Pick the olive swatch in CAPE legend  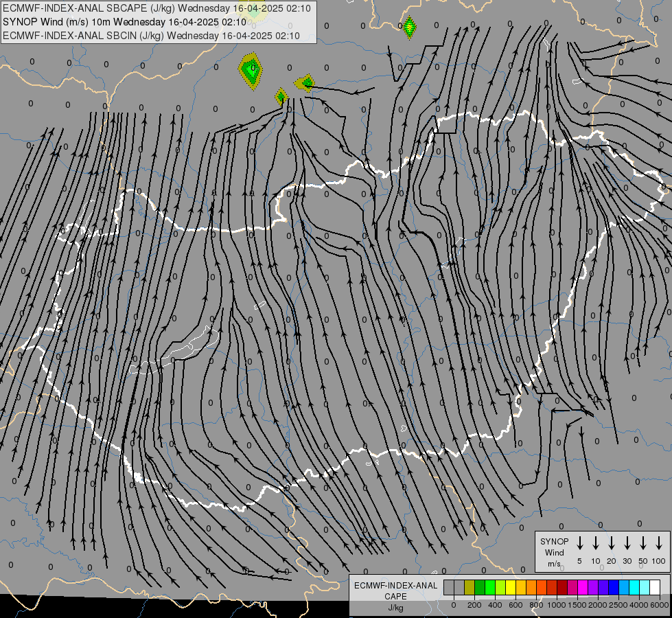470,587
